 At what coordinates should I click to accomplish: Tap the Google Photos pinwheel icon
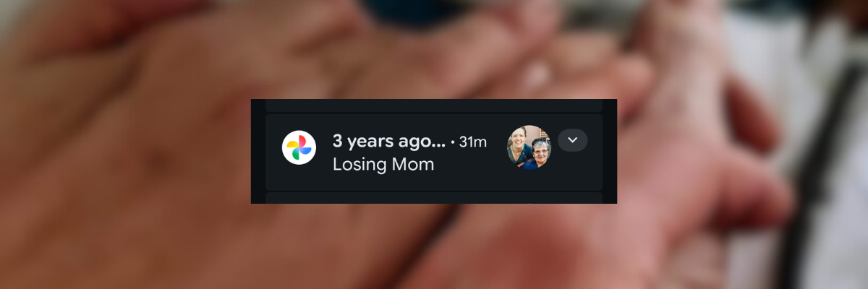click(299, 147)
